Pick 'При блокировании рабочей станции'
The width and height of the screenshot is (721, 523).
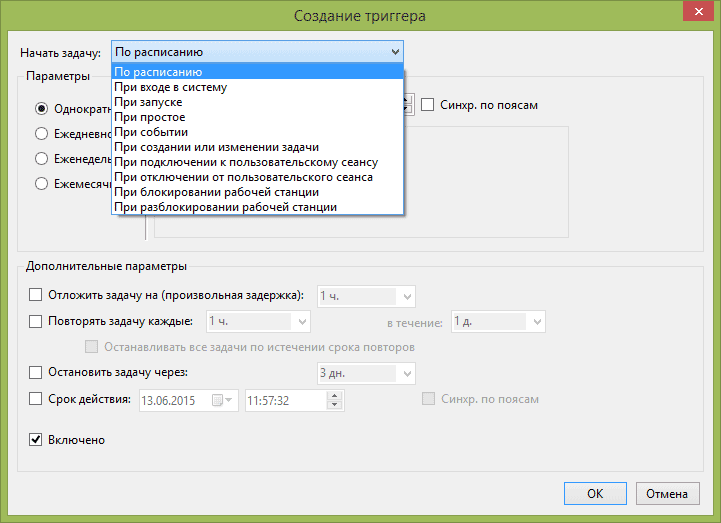tap(258, 192)
